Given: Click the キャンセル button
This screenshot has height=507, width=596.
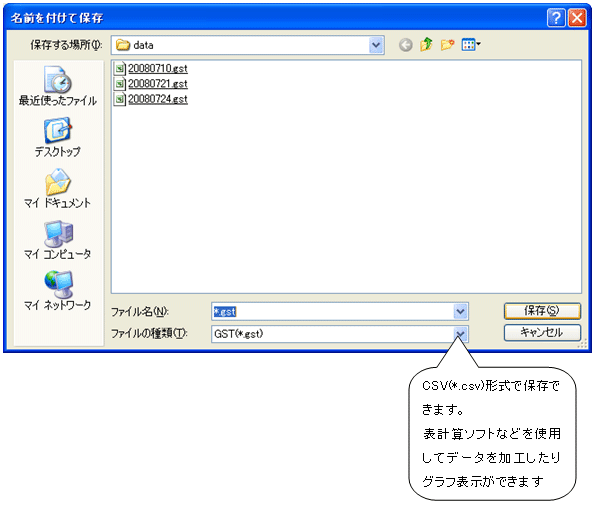Looking at the screenshot, I should 542,333.
